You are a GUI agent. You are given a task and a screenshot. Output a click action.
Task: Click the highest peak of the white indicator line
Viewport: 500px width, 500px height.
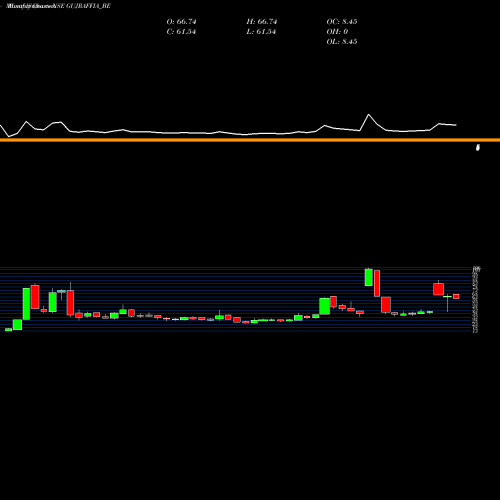tap(369, 115)
